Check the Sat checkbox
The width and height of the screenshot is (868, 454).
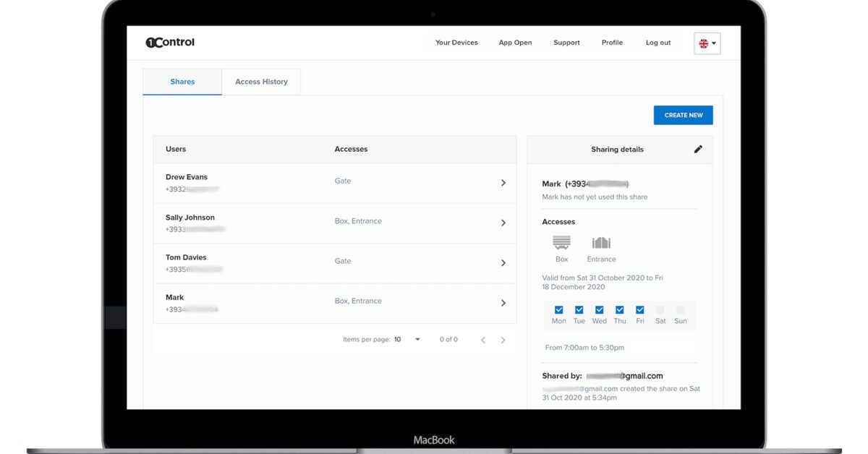pos(660,310)
